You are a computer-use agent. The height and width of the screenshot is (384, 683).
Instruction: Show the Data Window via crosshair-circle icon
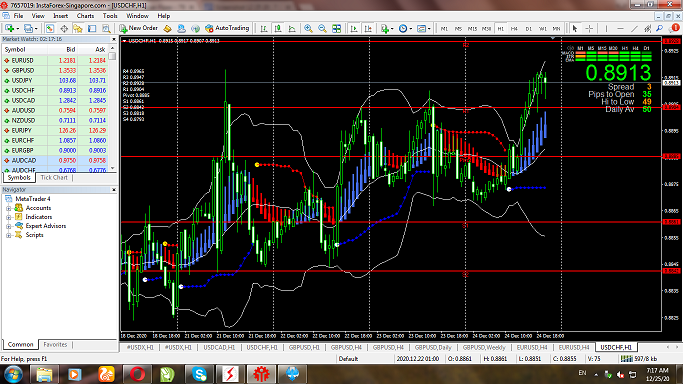64,28
